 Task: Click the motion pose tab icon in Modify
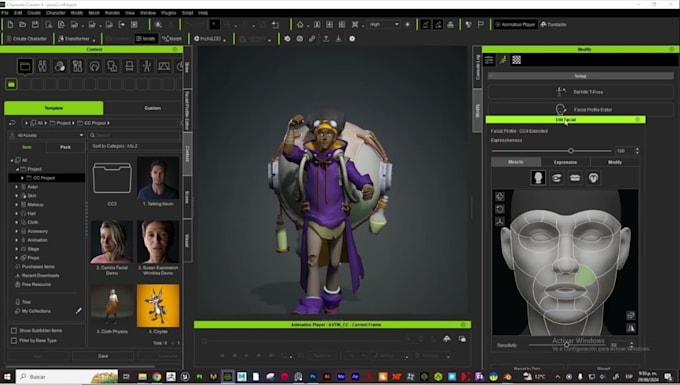click(x=503, y=60)
